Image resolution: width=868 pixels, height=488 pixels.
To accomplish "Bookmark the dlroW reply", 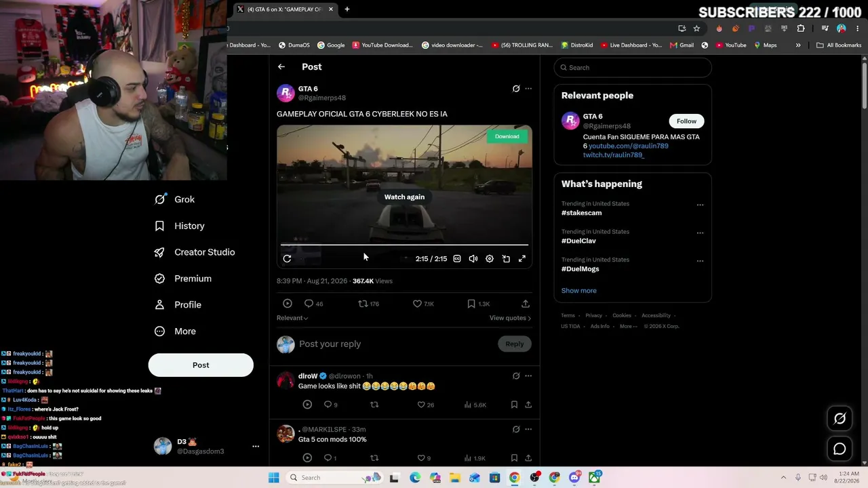I will click(x=514, y=405).
